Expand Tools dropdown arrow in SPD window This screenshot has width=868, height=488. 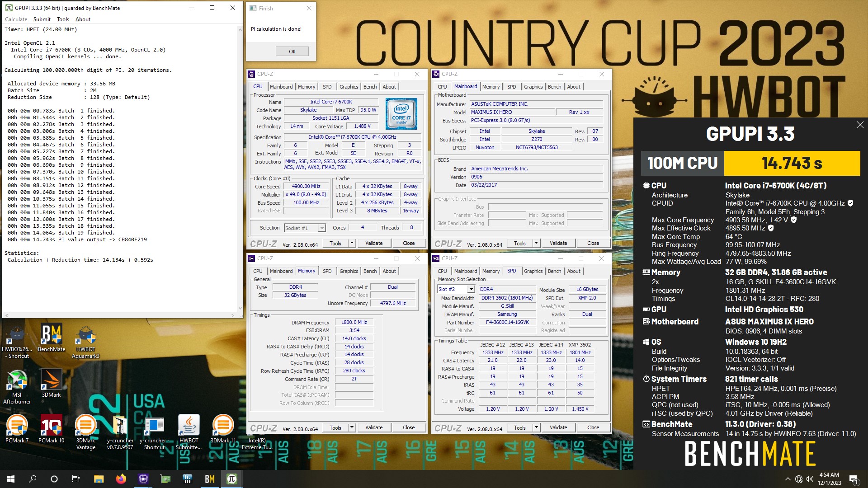coord(536,427)
